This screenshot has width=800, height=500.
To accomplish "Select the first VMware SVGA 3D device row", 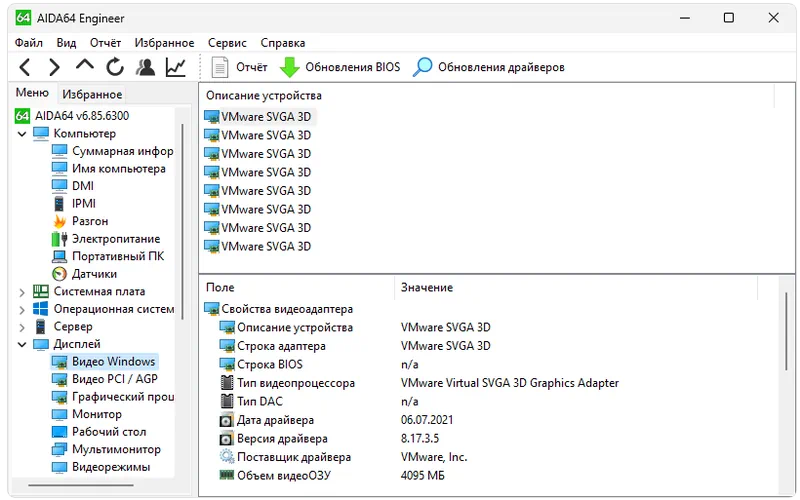I will (259, 117).
